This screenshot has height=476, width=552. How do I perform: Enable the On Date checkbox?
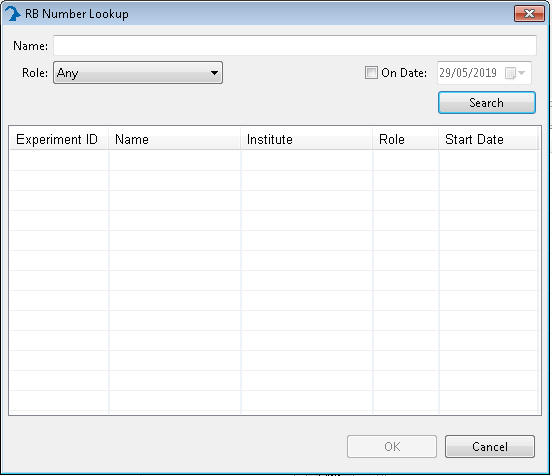[x=371, y=73]
